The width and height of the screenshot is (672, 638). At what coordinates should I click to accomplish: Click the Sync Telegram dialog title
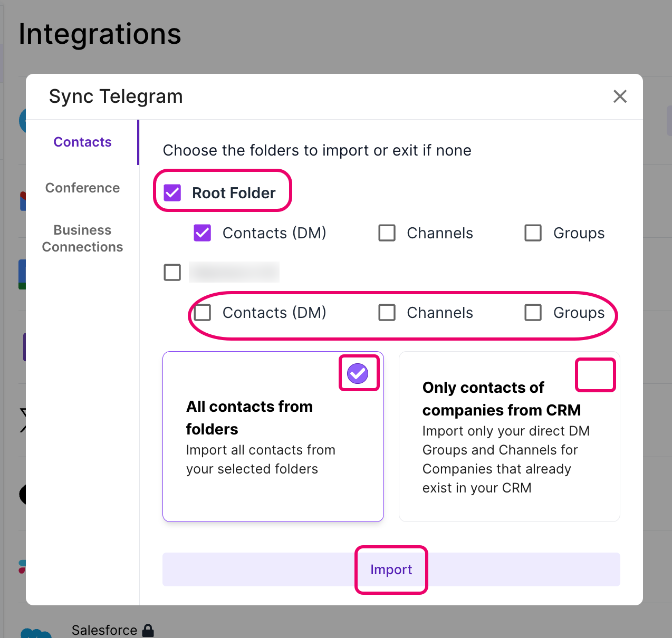pos(116,96)
